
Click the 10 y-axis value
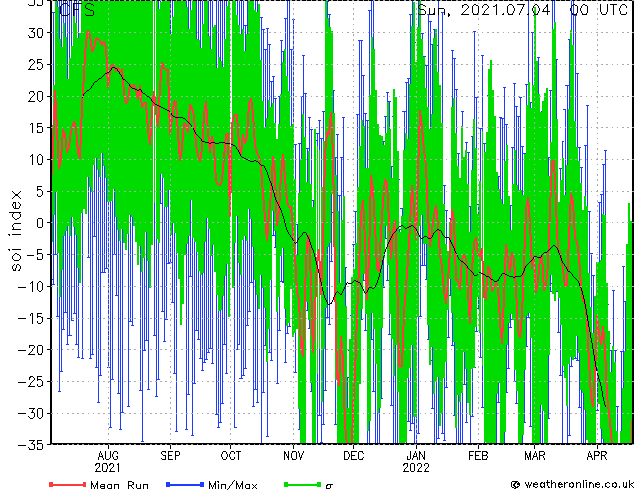click(x=36, y=160)
